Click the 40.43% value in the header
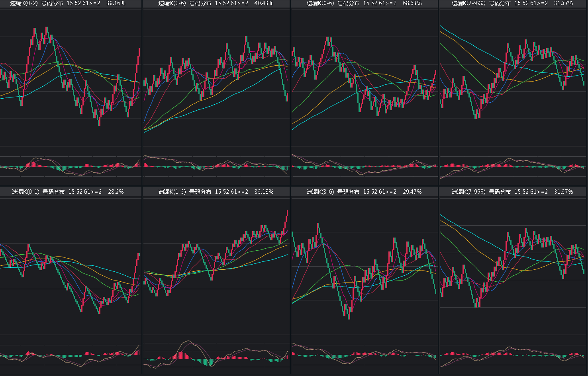Image resolution: width=588 pixels, height=376 pixels. point(264,3)
